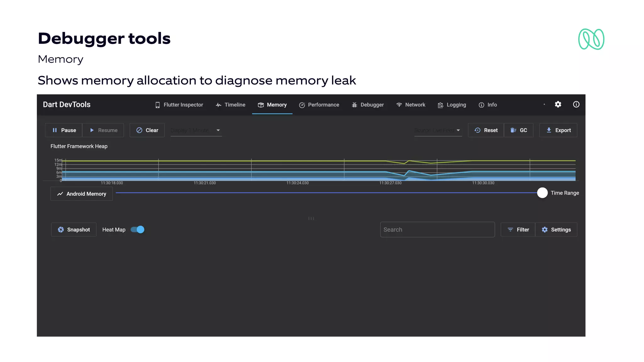Click the Time Range slider handle
The width and height of the screenshot is (644, 362).
pyautogui.click(x=542, y=193)
